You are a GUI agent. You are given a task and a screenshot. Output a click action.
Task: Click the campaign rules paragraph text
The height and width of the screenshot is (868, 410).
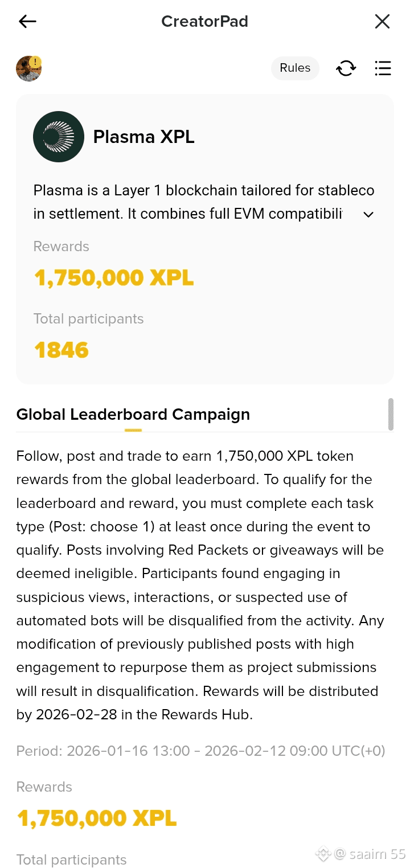tap(199, 585)
